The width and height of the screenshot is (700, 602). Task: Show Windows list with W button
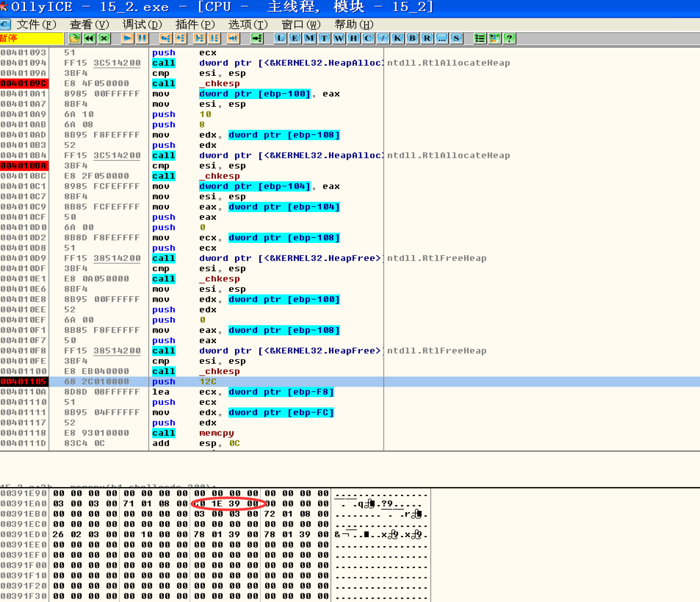click(x=339, y=38)
